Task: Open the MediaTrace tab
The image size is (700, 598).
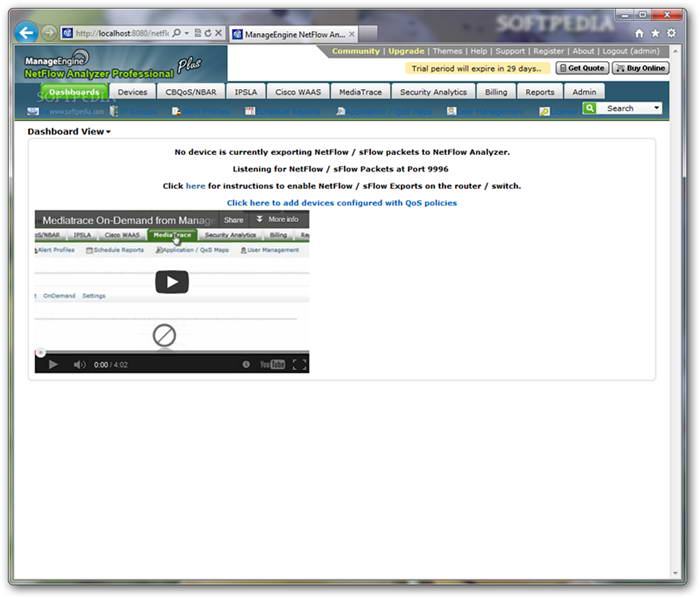Action: pyautogui.click(x=360, y=92)
